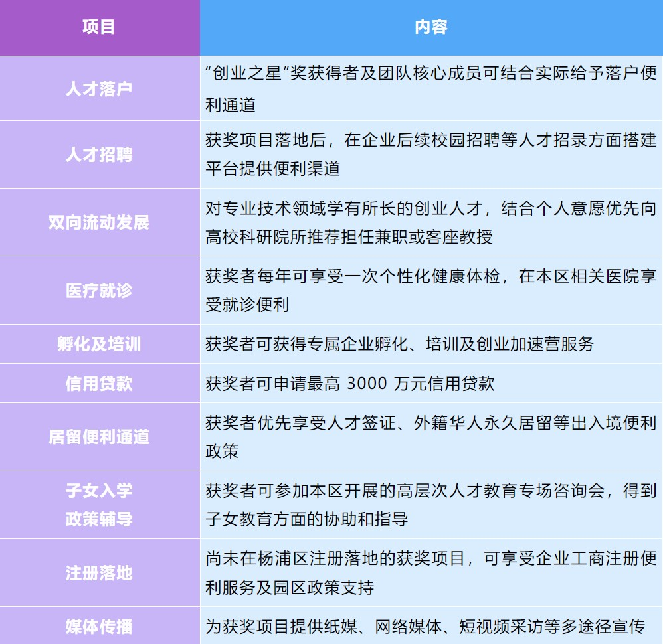663x644 pixels.
Task: Click the 双向流动发展 cell
Action: pos(99,222)
